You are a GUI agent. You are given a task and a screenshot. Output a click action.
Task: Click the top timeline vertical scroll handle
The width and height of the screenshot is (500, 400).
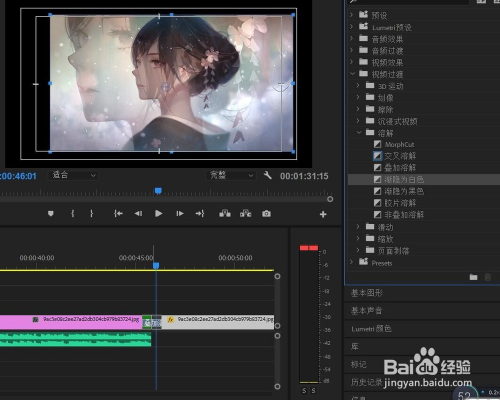pos(277,276)
